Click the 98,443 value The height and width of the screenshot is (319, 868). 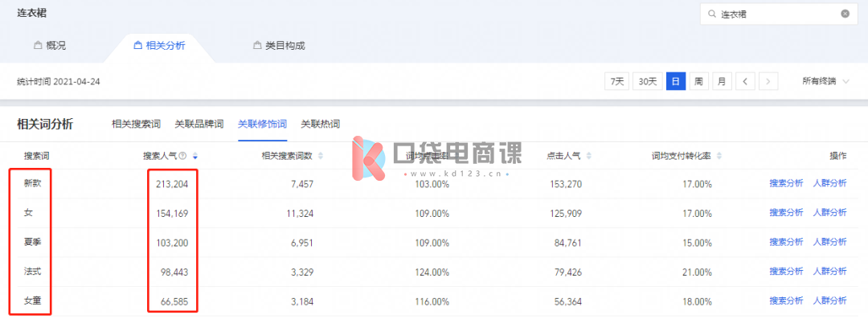(x=175, y=272)
